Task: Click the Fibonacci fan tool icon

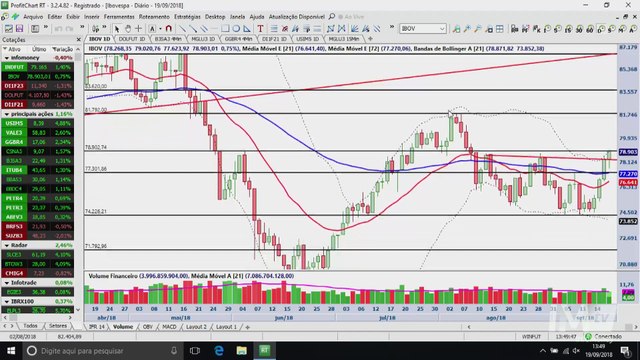Action: coord(355,29)
